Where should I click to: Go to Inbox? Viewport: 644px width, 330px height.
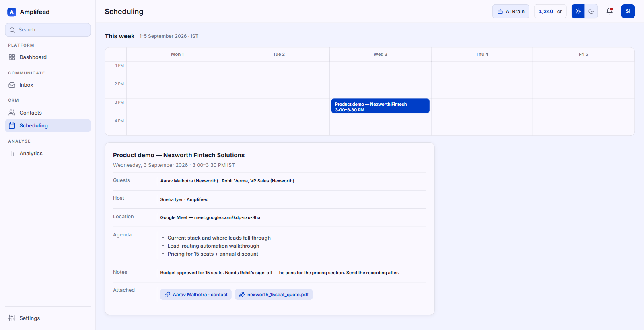click(48, 85)
